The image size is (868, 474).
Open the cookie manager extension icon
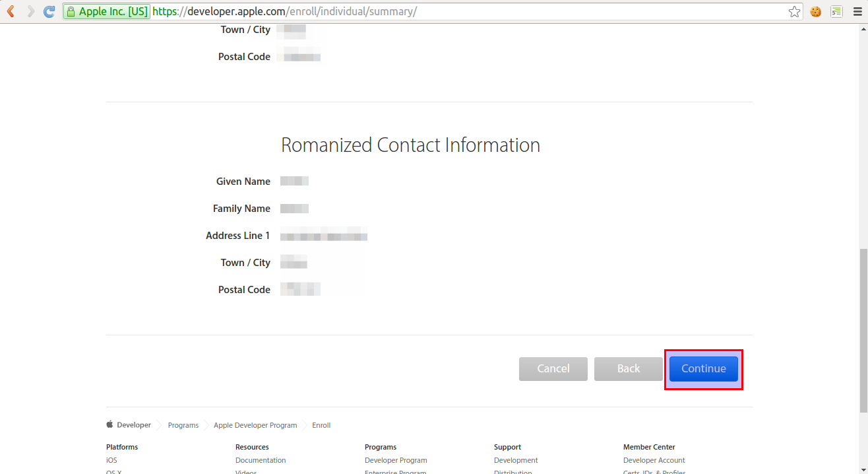pyautogui.click(x=815, y=11)
